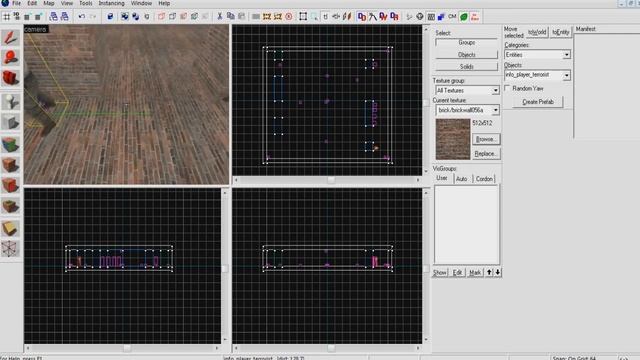Image resolution: width=640 pixels, height=360 pixels.
Task: Click the displacement DD toolbar icon
Action: (362, 17)
